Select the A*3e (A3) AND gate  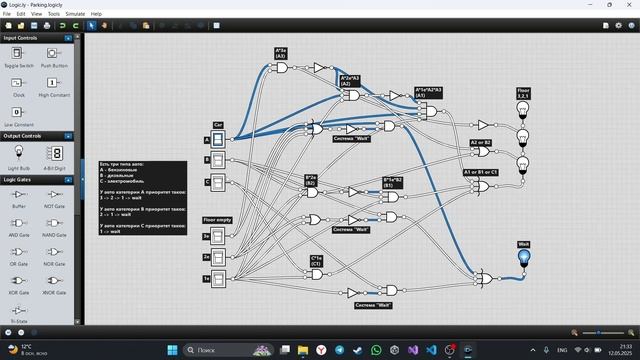[282, 67]
